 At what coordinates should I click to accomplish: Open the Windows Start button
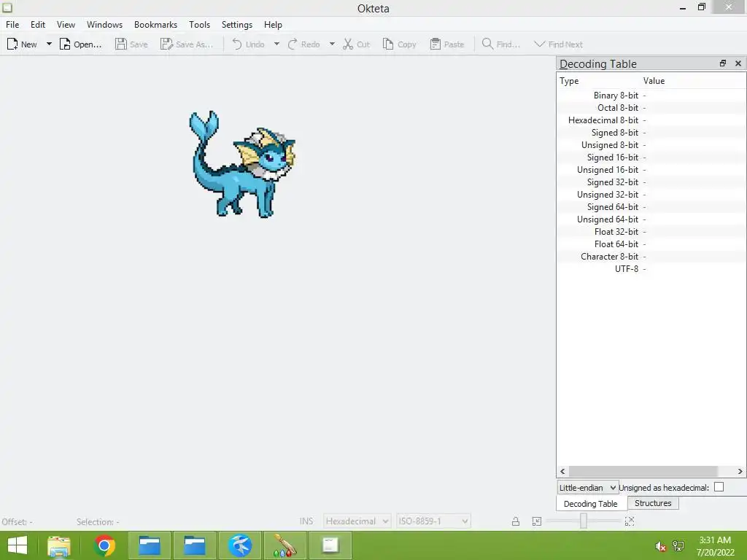pyautogui.click(x=18, y=545)
